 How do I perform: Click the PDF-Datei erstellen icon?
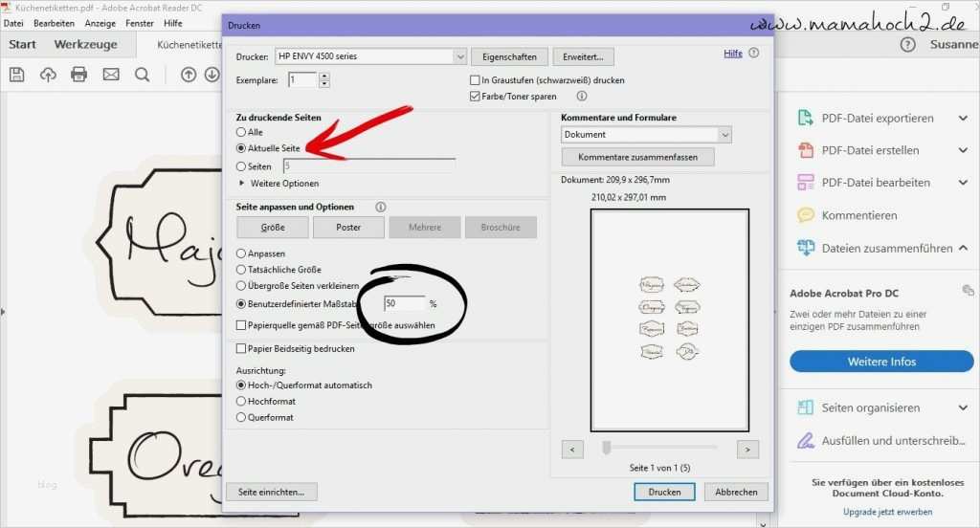(805, 150)
